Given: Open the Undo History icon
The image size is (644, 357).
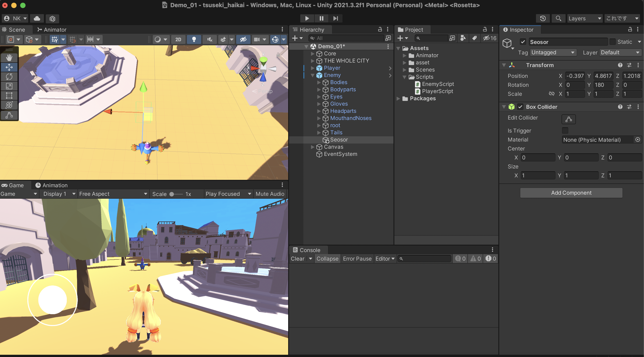Looking at the screenshot, I should (543, 18).
